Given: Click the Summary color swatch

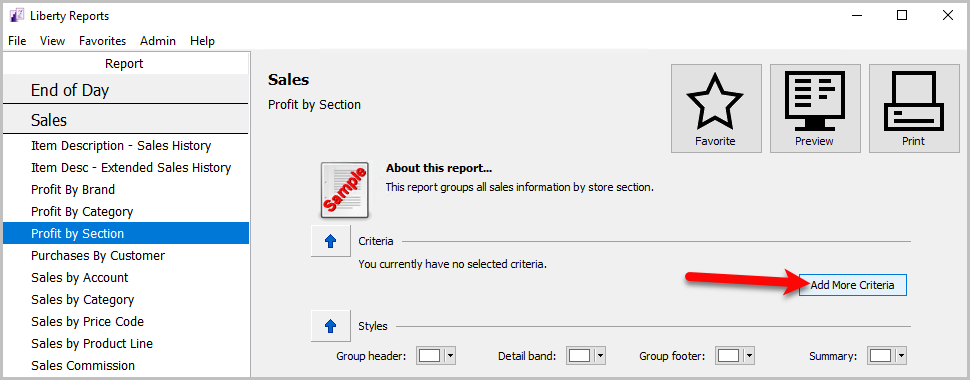Looking at the screenshot, I should [881, 356].
